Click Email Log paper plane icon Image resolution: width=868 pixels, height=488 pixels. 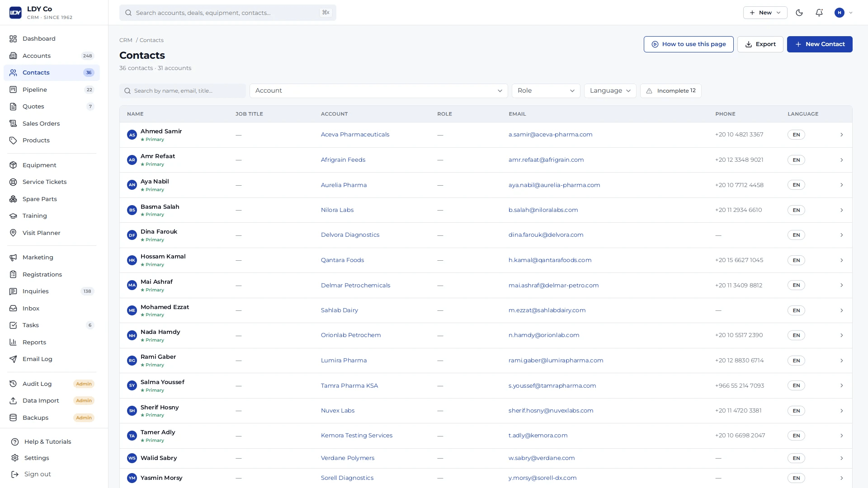13,359
